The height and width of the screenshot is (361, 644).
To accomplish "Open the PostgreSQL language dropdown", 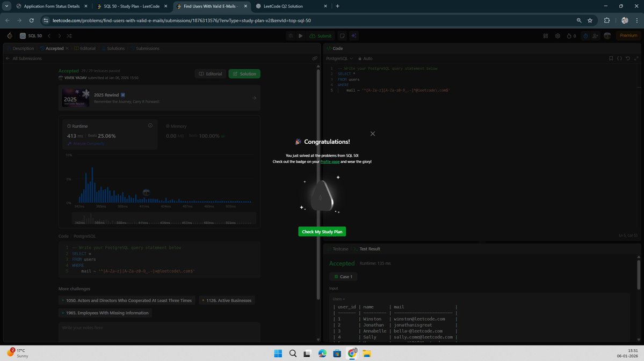I will (339, 58).
